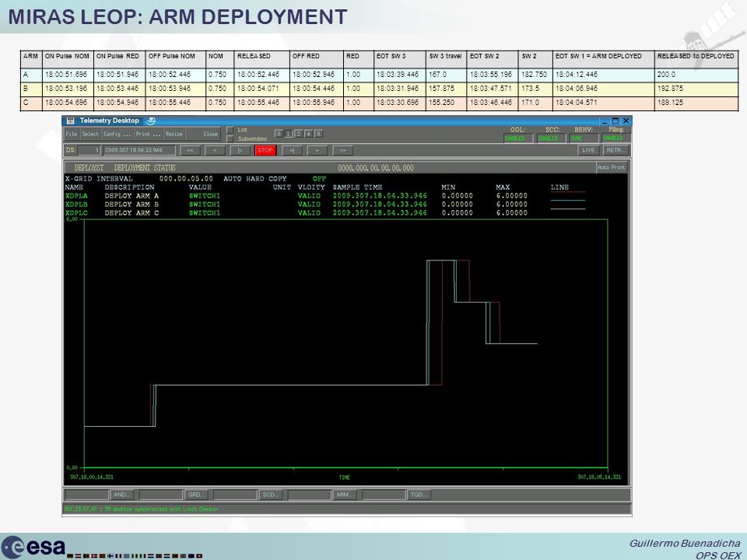This screenshot has width=747, height=560.
Task: Click the Resize menu item
Action: click(x=174, y=135)
